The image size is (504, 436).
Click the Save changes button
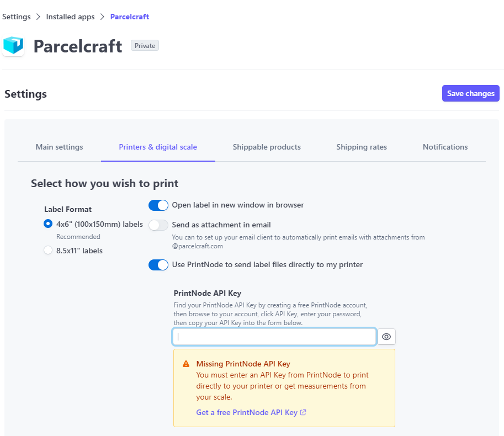coord(470,93)
